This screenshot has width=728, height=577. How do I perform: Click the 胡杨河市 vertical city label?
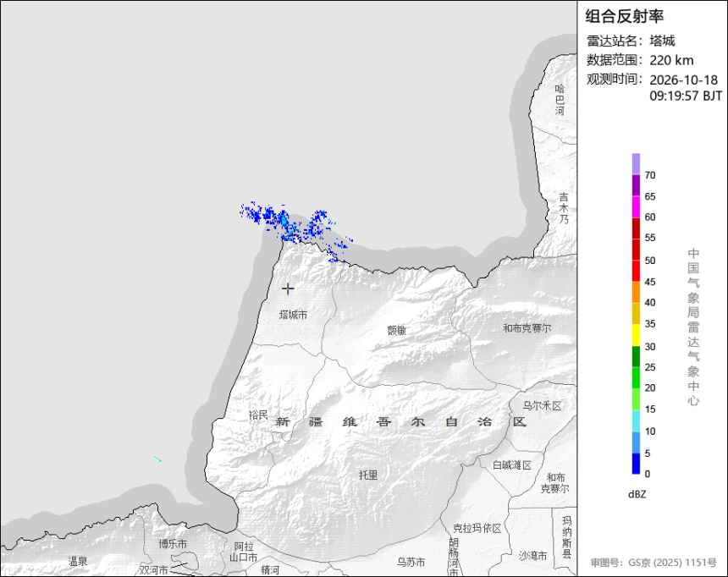(454, 557)
